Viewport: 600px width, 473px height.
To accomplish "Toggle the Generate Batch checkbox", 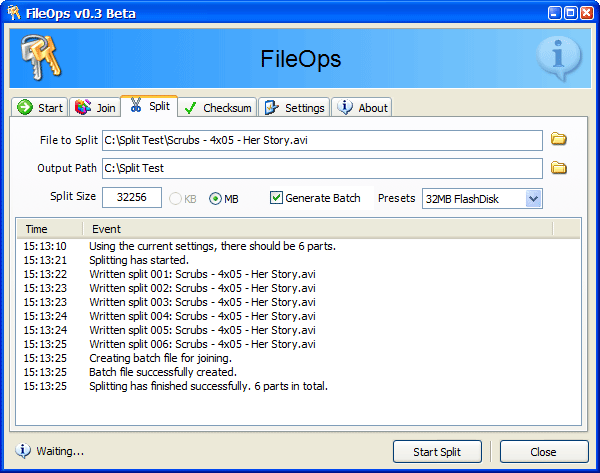I will tap(276, 198).
